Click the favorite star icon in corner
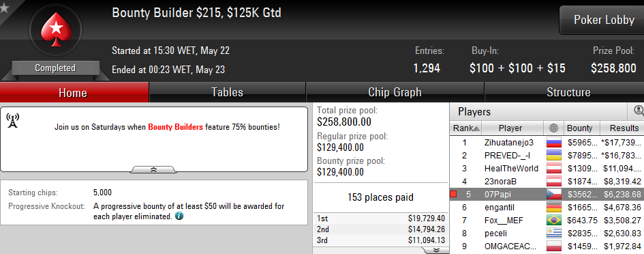644x254 pixels. [4, 8]
